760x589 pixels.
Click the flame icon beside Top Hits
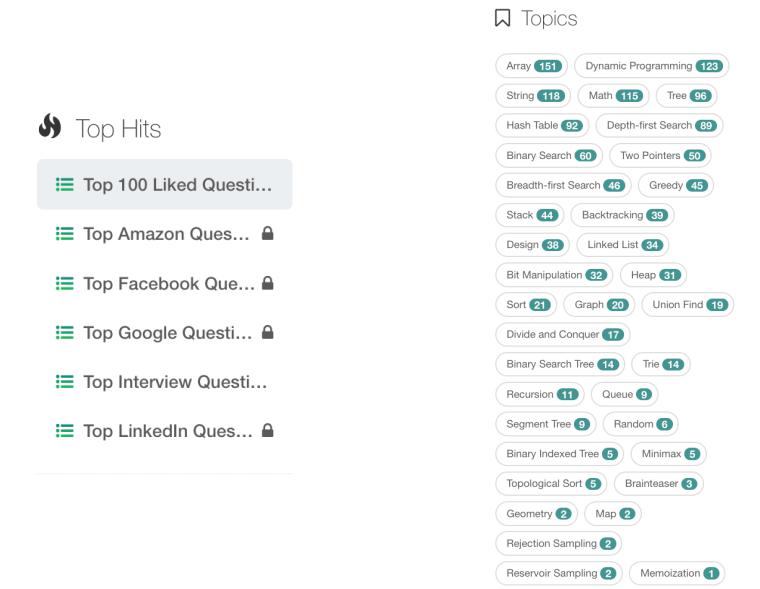coord(50,126)
